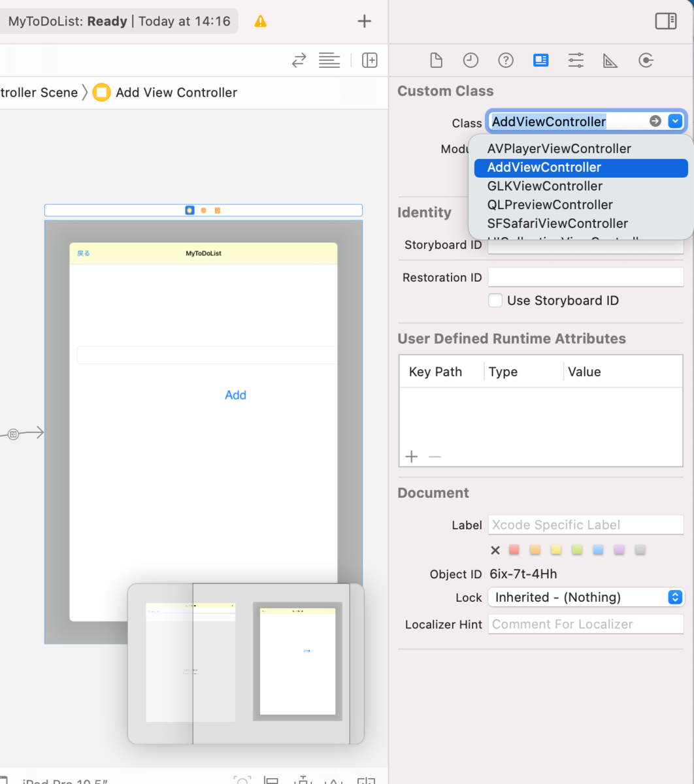Screen dimensions: 694x784
Task: Choose SFSafariViewController from the class list
Action: point(581,223)
